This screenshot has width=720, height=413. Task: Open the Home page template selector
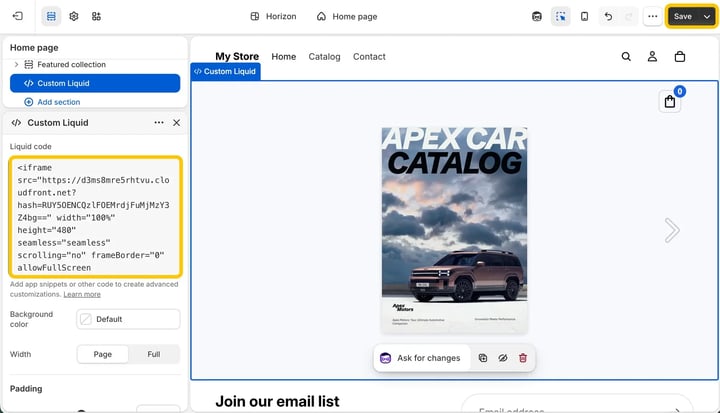point(347,17)
